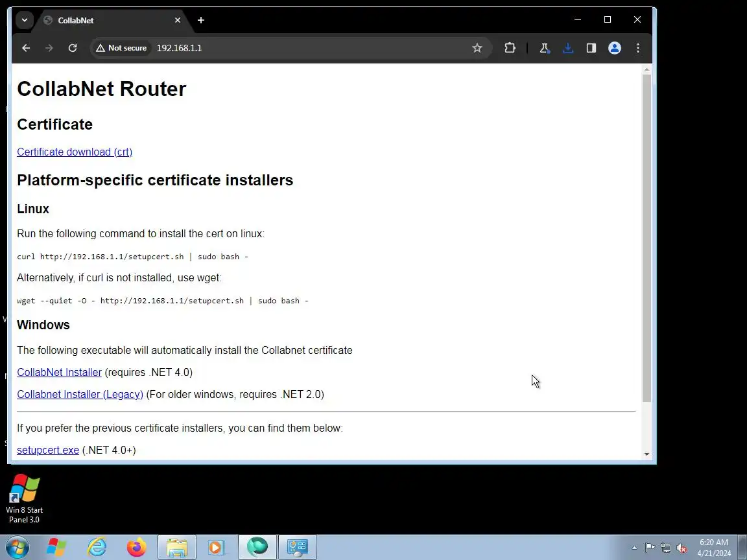Close the CollabNet tab
This screenshot has height=560, width=747.
tap(177, 21)
